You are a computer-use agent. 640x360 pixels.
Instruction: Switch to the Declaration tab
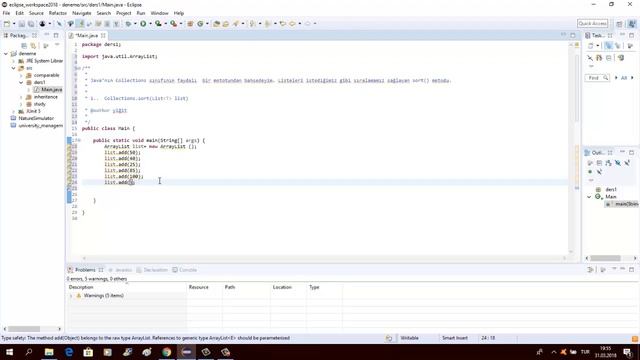(x=152, y=270)
